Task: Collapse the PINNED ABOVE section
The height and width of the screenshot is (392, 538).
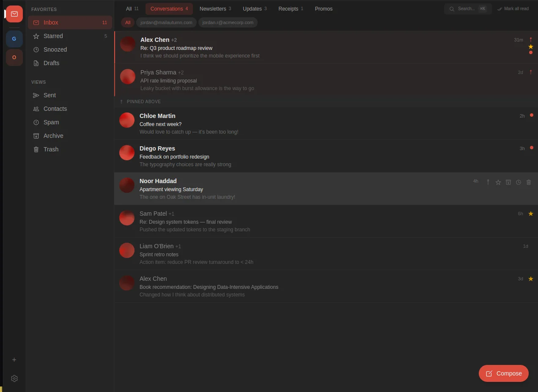Action: coord(140,101)
